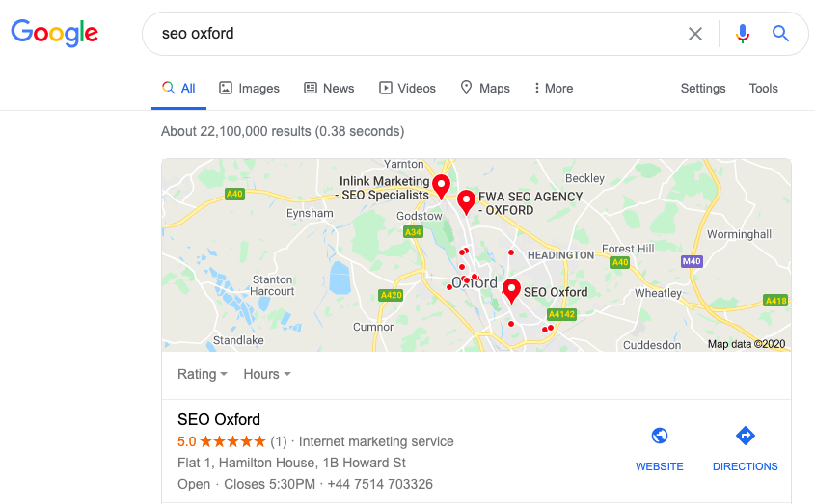Switch to the Images tab

coord(249,88)
